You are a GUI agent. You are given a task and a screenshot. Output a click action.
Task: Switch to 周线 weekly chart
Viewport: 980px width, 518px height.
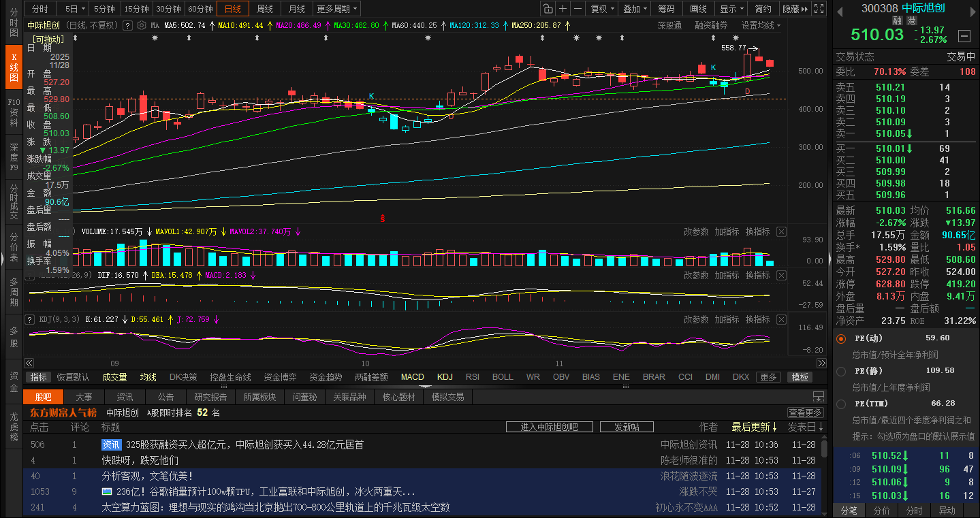tap(264, 9)
